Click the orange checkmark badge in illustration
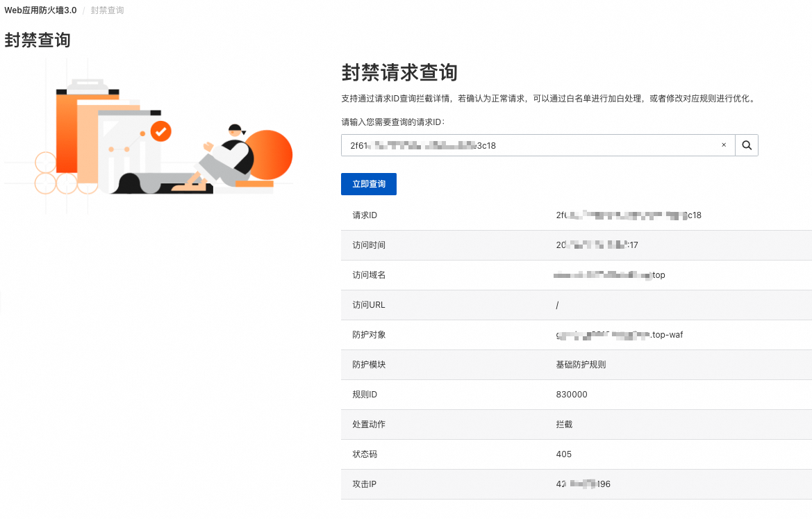 pos(161,131)
